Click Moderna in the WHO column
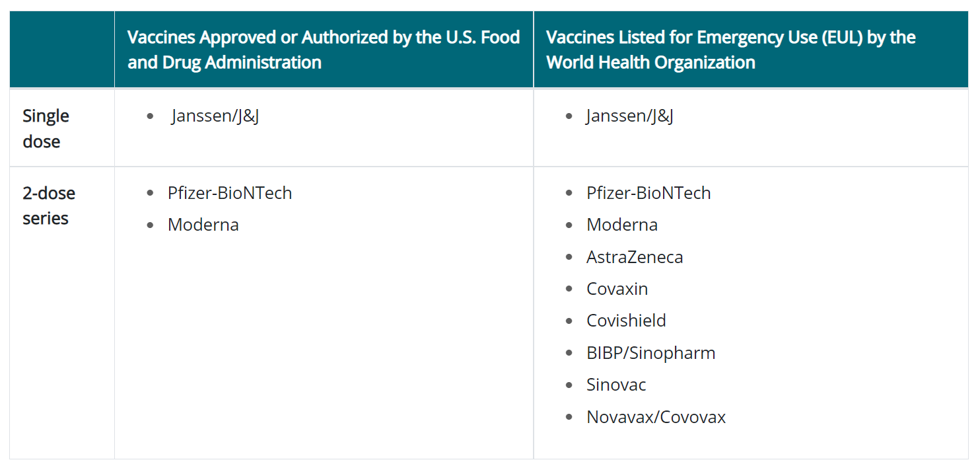 pyautogui.click(x=622, y=225)
